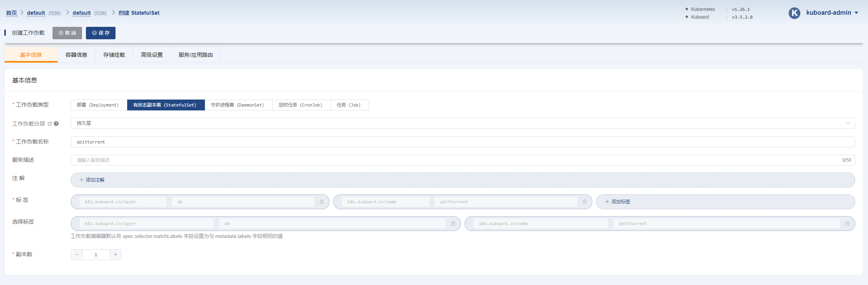Image resolution: width=868 pixels, height=285 pixels.
Task: Switch to 基本信息 tab
Action: click(31, 55)
